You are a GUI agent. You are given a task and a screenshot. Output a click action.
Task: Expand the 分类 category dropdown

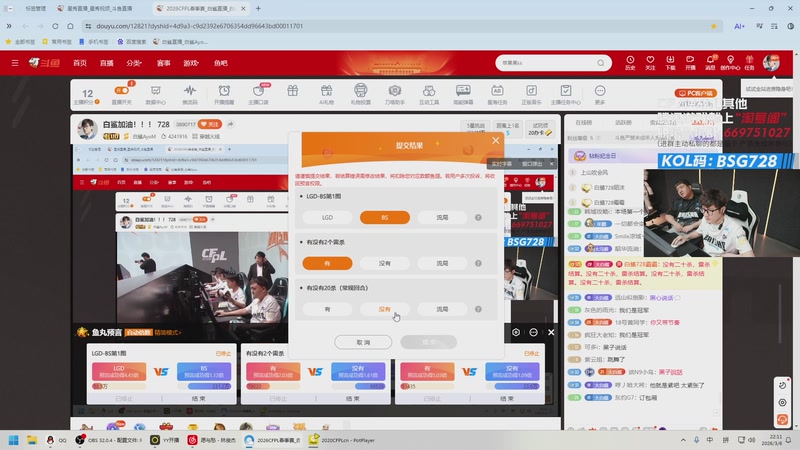pos(134,63)
